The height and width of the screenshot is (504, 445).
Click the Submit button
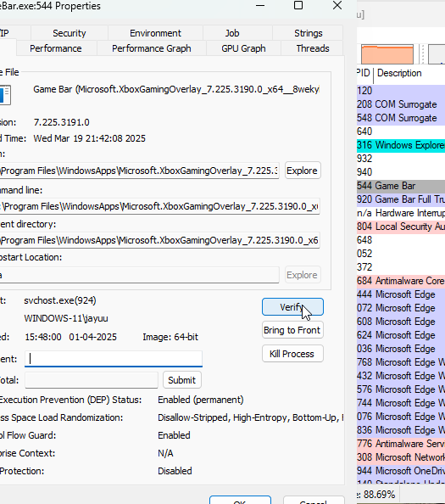[182, 380]
